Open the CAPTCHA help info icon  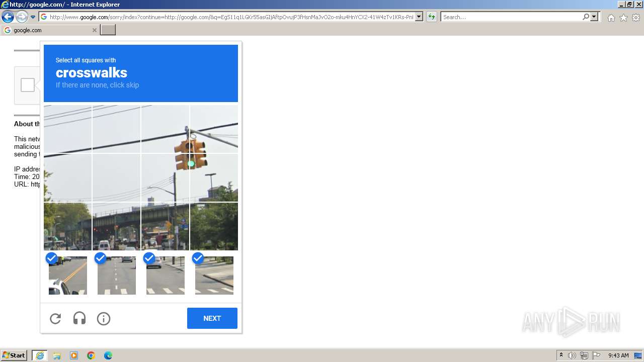pos(104,318)
